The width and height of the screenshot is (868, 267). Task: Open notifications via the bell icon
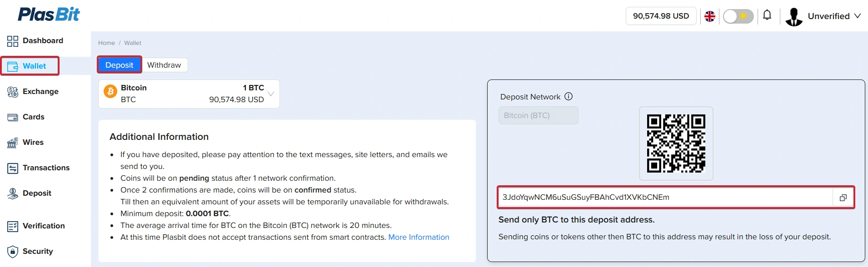pyautogui.click(x=767, y=15)
